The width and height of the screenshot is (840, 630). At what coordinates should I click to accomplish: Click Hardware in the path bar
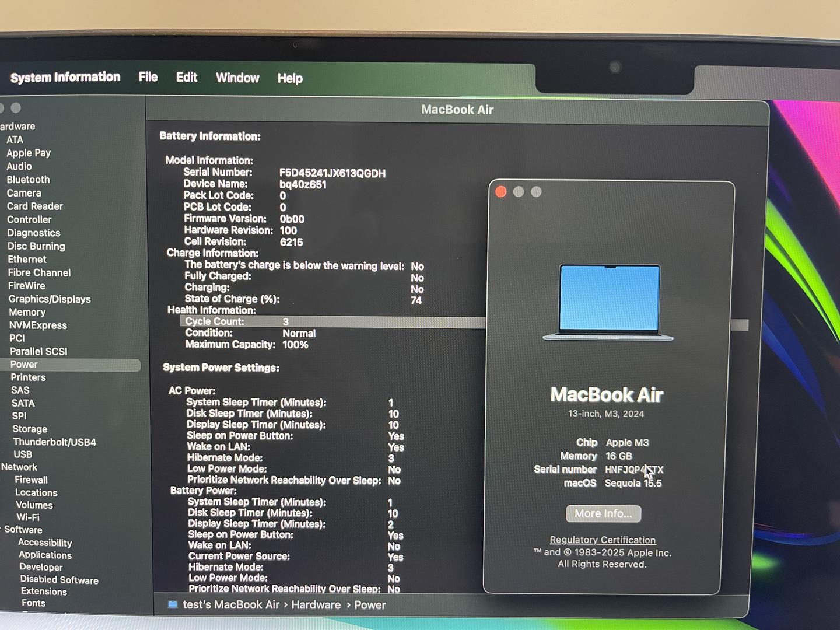[316, 605]
